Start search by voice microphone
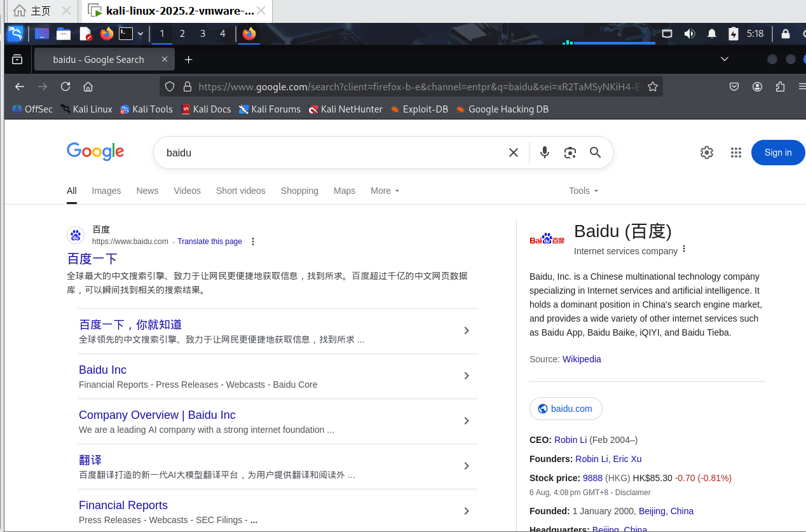This screenshot has height=532, width=806. (x=545, y=153)
